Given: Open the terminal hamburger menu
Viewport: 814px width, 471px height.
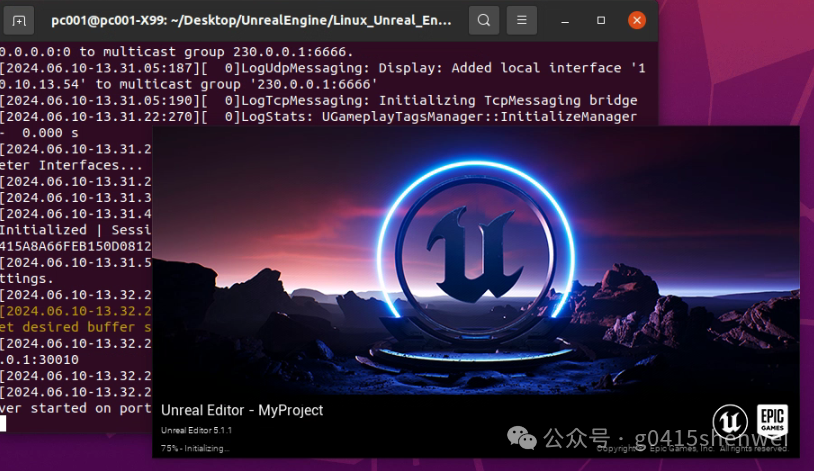Looking at the screenshot, I should pos(522,20).
